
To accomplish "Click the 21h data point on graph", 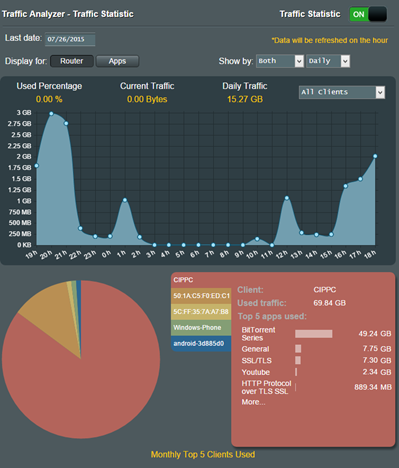I will 66,123.
